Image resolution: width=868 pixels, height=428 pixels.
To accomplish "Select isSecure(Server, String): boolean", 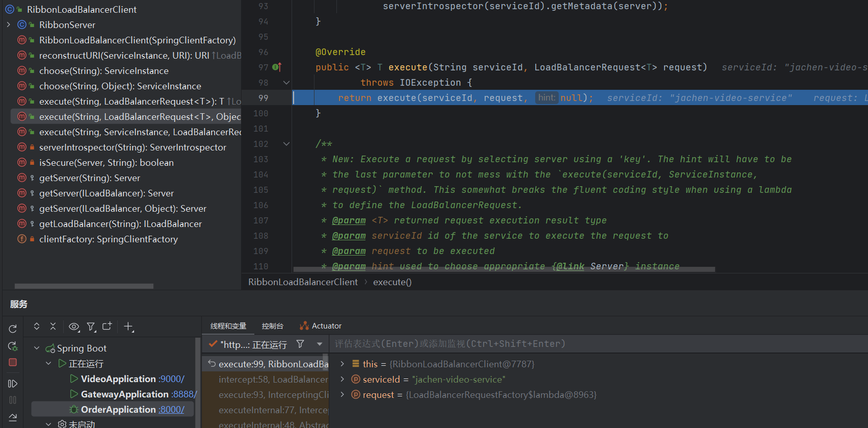I will [106, 162].
